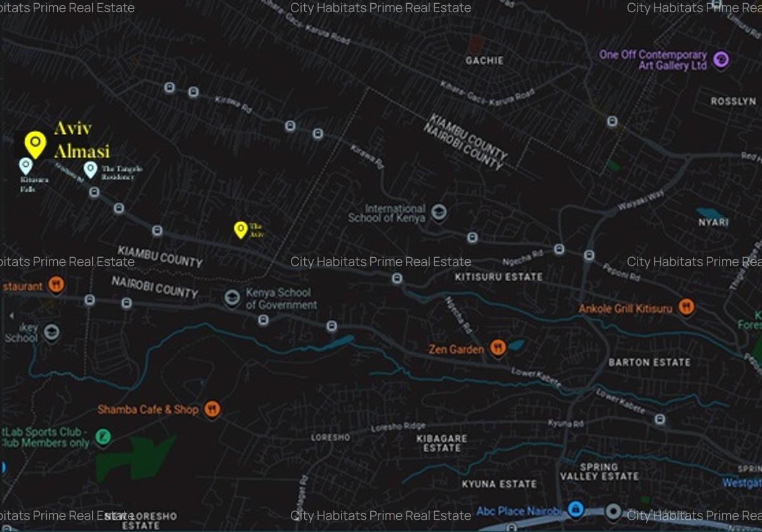Click the Kibagare Estate label
762x532 pixels.
441,442
